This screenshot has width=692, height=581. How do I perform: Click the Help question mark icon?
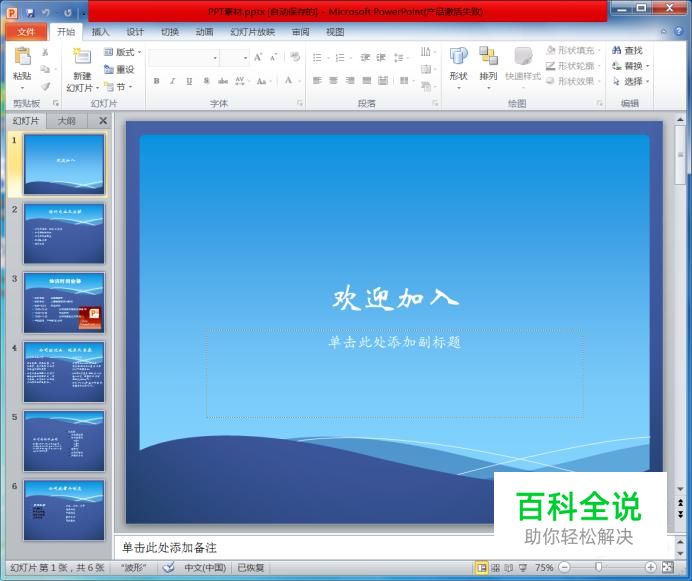click(679, 31)
